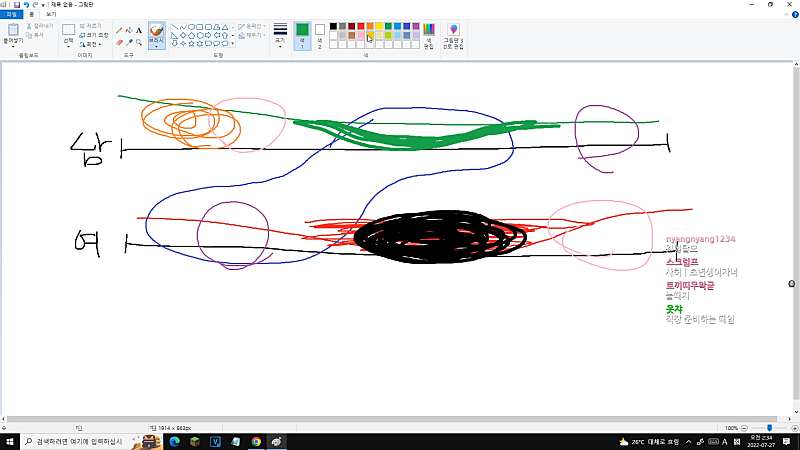Screen dimensions: 800x450
Task: Click the Paste clipboard icon
Action: coord(13,29)
